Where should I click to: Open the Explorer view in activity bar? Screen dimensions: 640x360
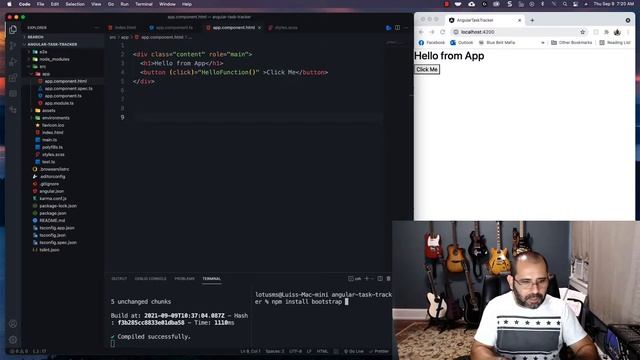[13, 29]
